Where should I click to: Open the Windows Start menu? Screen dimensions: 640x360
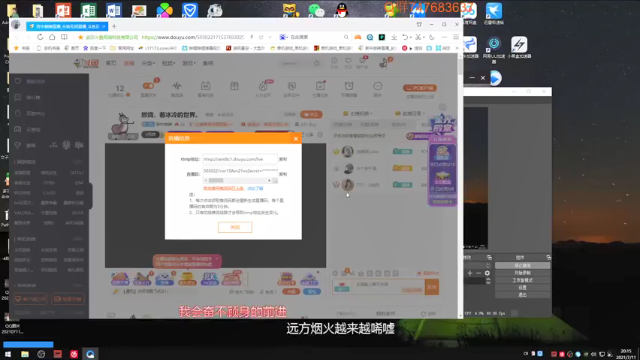pyautogui.click(x=8, y=354)
